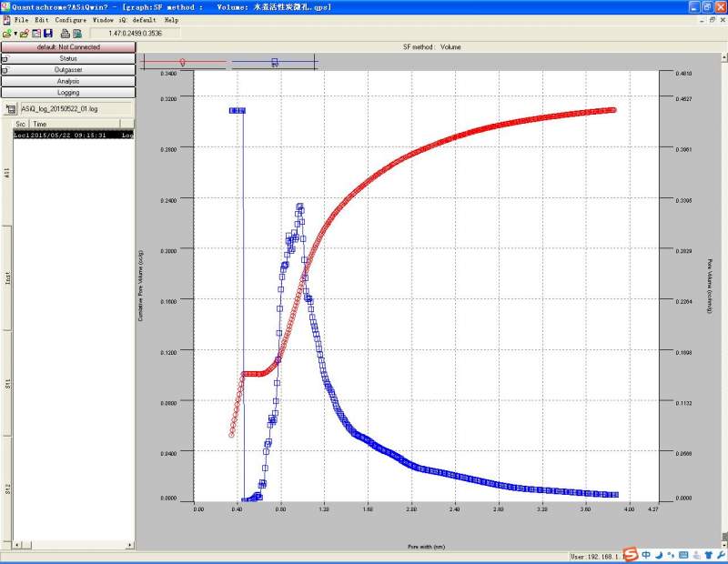Click the User: 192.168.1 status entry
This screenshot has height=564, width=728.
click(x=596, y=557)
